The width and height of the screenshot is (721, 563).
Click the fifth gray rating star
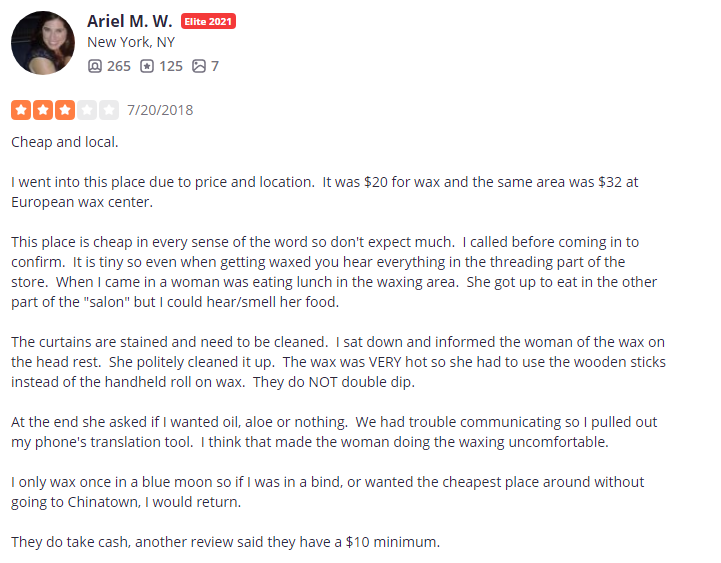(x=109, y=109)
